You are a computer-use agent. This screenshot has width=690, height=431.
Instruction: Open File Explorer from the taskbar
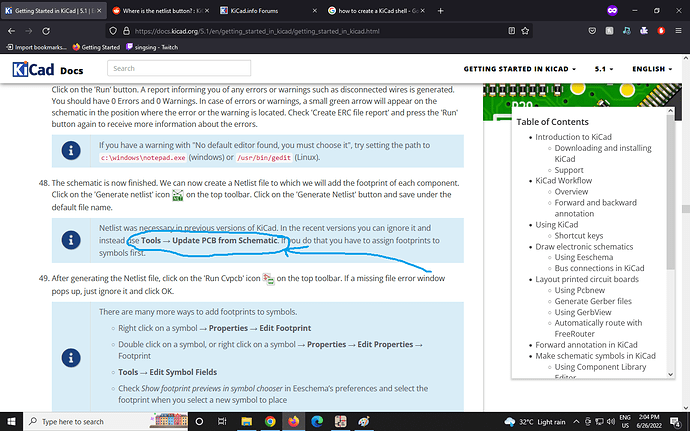[x=246, y=421]
